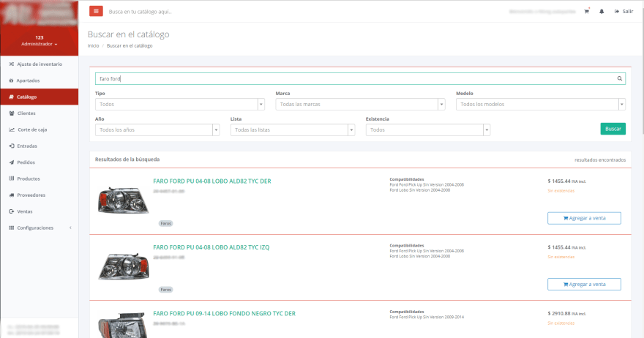644x338 pixels.
Task: Click the top catalog search bar
Action: (x=140, y=12)
